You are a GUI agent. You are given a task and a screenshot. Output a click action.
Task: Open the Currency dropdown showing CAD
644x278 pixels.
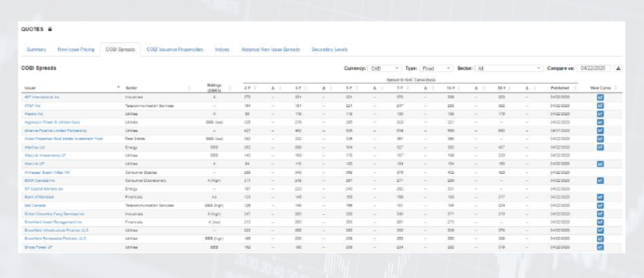(385, 68)
